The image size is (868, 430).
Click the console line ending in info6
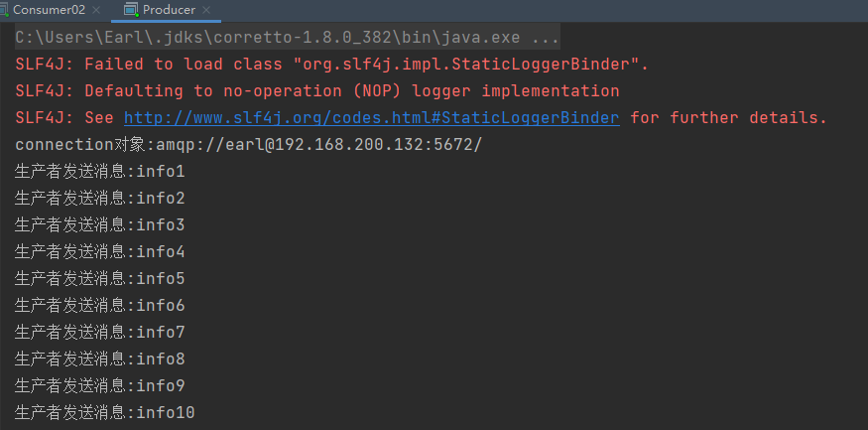tap(99, 305)
